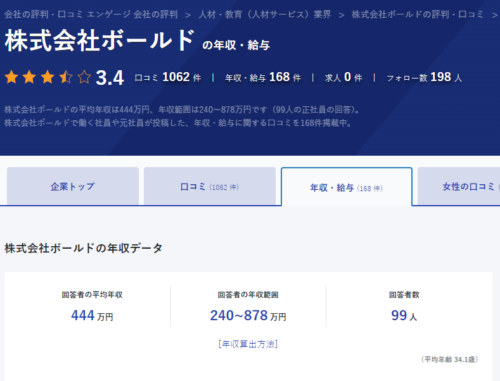Click the の年収・給与 subtitle text

[236, 45]
